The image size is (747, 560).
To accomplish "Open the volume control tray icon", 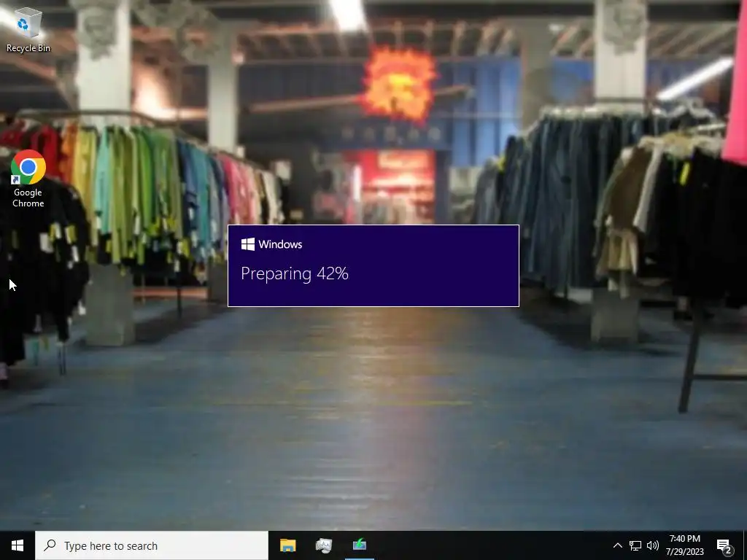I will [x=653, y=545].
